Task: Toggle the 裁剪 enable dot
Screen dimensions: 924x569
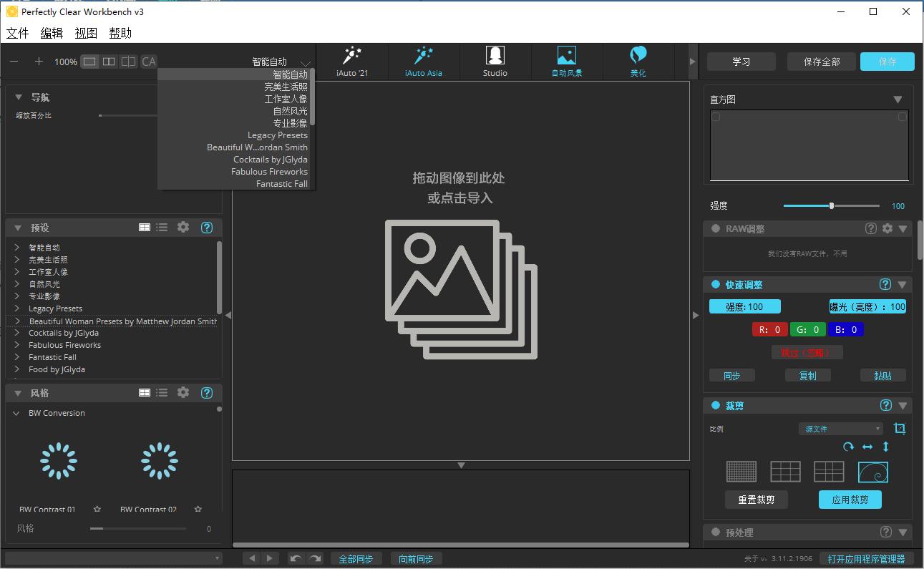Action: click(x=715, y=405)
